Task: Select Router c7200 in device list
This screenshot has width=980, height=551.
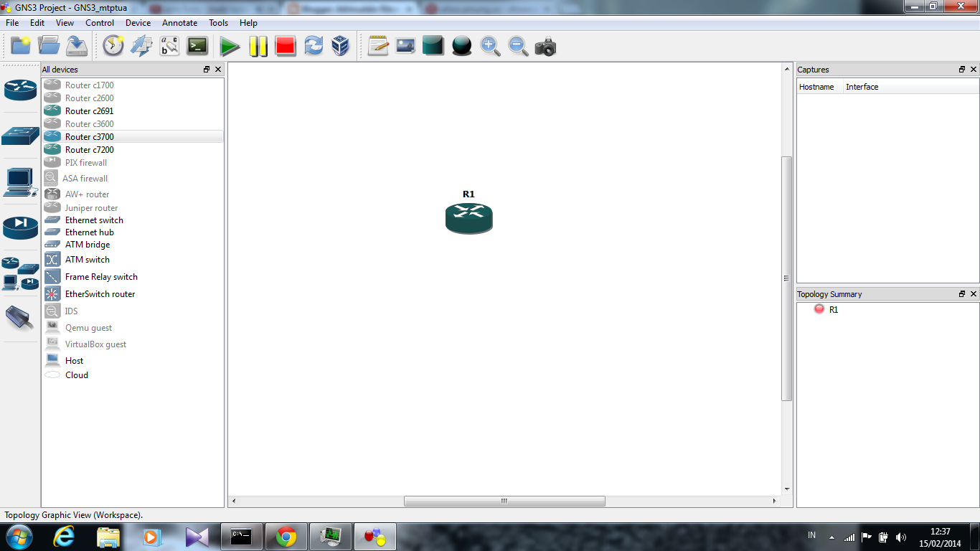Action: (x=133, y=150)
